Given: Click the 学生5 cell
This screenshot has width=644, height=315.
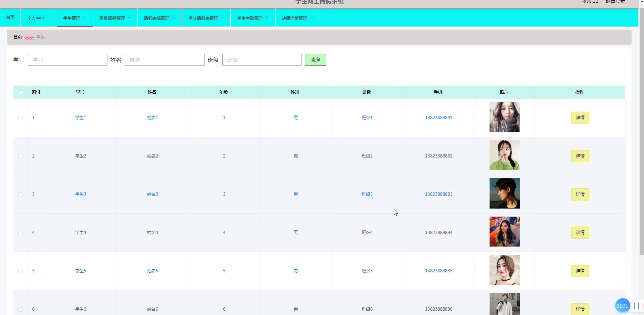Looking at the screenshot, I should tap(81, 271).
